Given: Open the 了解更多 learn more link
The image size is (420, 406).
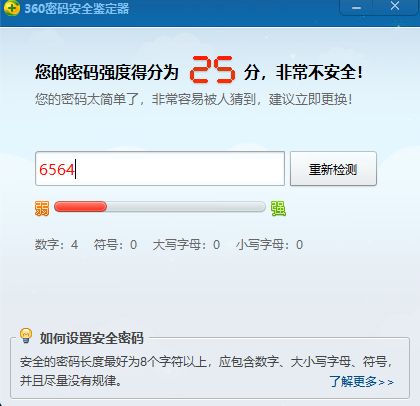Looking at the screenshot, I should 362,381.
